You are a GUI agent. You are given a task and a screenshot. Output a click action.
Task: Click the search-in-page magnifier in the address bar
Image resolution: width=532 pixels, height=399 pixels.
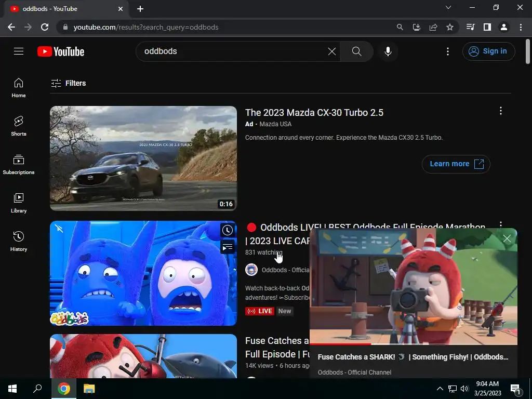400,27
